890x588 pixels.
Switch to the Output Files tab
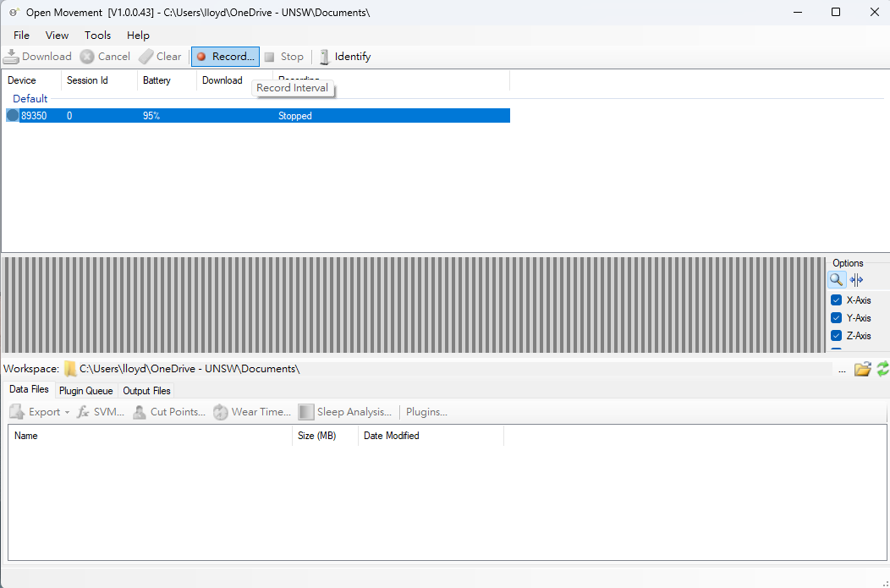(x=146, y=391)
